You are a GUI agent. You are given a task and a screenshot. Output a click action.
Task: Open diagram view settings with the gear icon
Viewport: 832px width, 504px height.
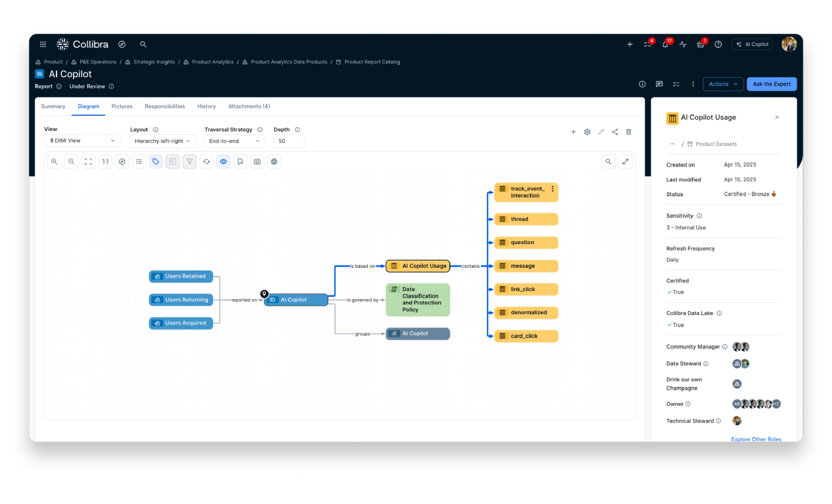[587, 132]
